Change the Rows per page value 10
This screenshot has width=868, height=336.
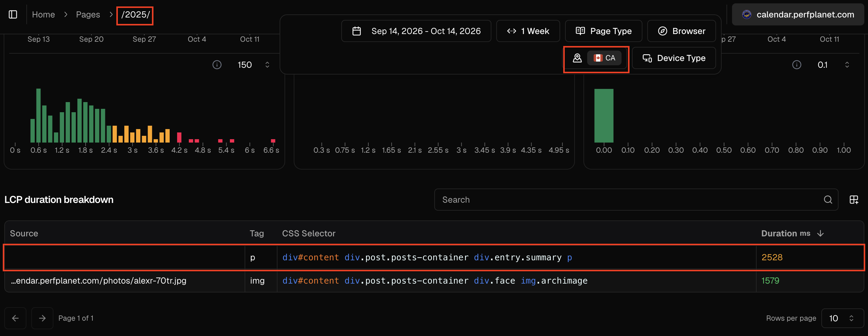pos(843,318)
